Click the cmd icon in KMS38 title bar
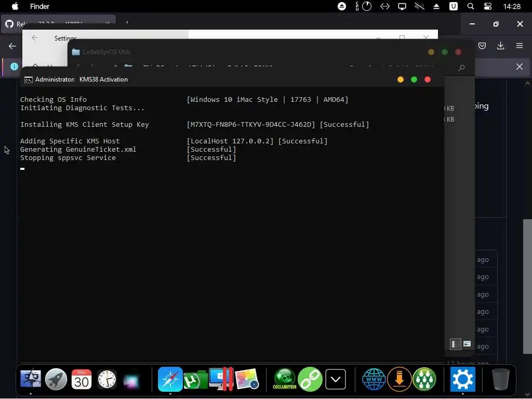Screen dimensions: 532x399 coord(29,79)
